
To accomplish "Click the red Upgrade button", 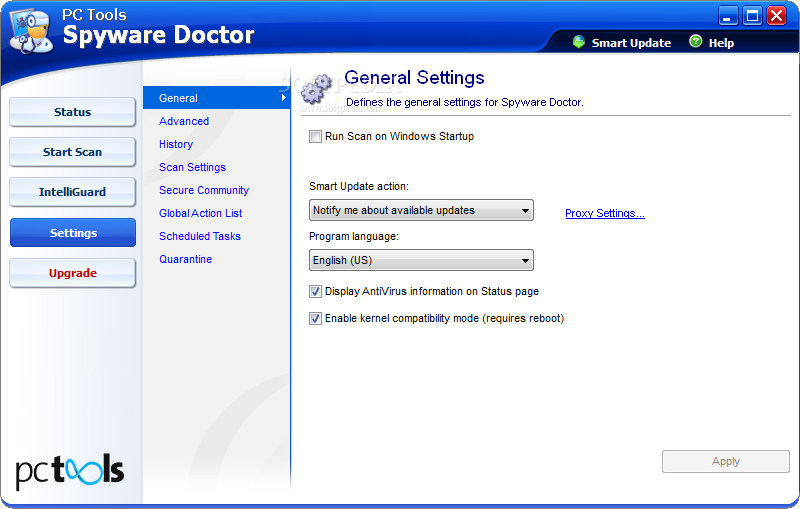I will (x=72, y=273).
